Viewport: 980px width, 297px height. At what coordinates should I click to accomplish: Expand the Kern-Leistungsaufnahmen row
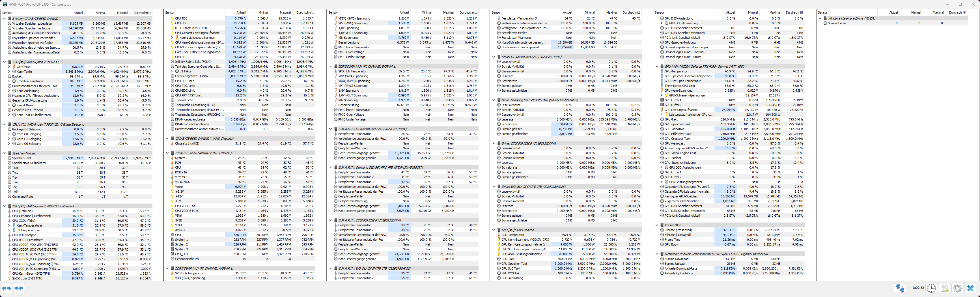tap(172, 38)
